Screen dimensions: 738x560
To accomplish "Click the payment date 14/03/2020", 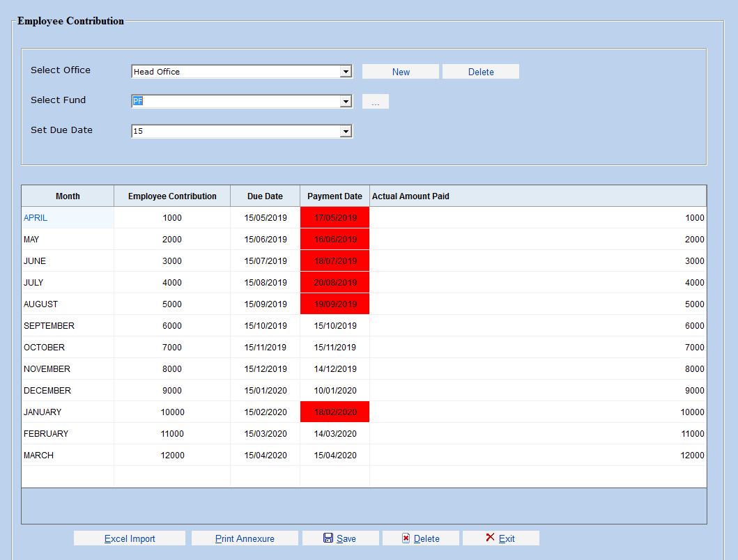I will [x=335, y=435].
